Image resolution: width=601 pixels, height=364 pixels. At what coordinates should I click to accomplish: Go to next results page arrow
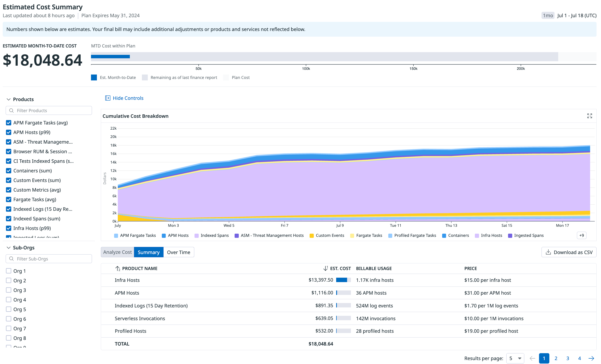[x=591, y=358]
